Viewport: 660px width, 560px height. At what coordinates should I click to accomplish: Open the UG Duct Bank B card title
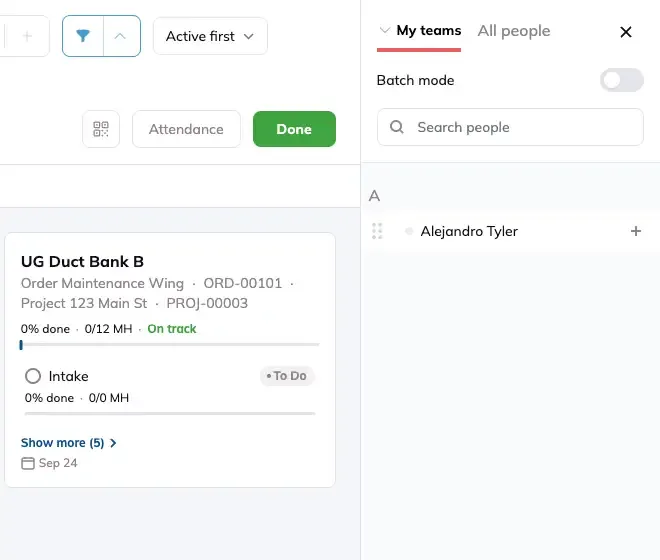click(x=82, y=261)
